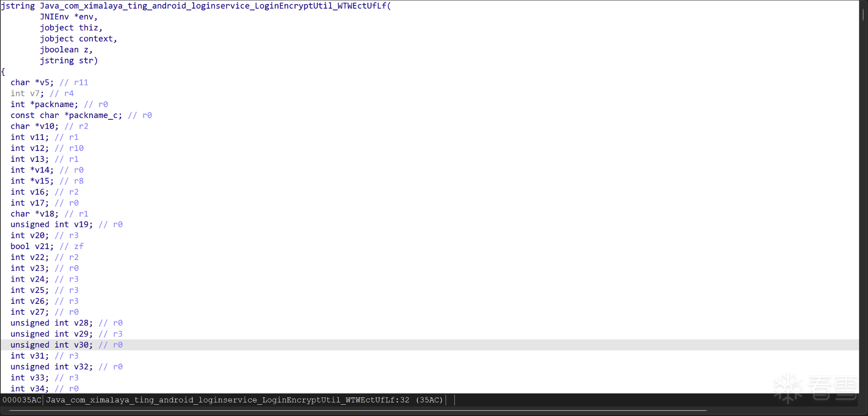Viewport: 868px width, 416px height.
Task: Select the 'JNIEnv *env' parameter line
Action: coord(68,17)
